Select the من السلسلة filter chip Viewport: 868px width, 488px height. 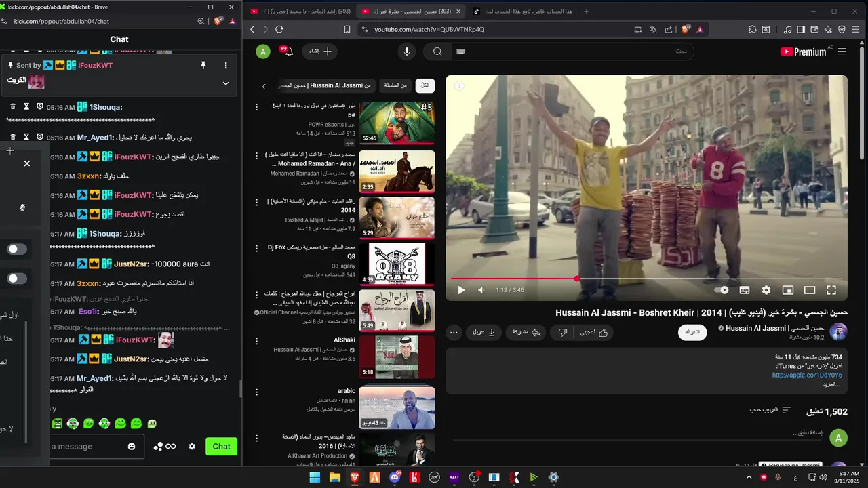(x=396, y=85)
